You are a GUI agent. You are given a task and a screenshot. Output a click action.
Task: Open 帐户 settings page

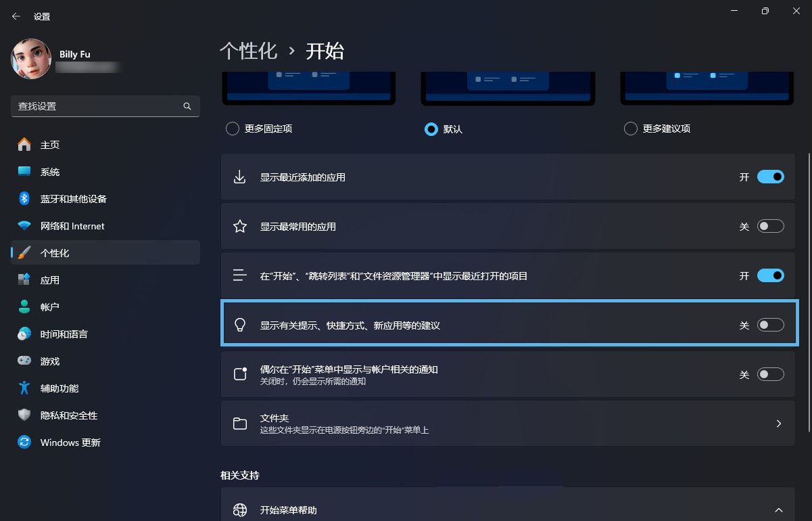105,307
